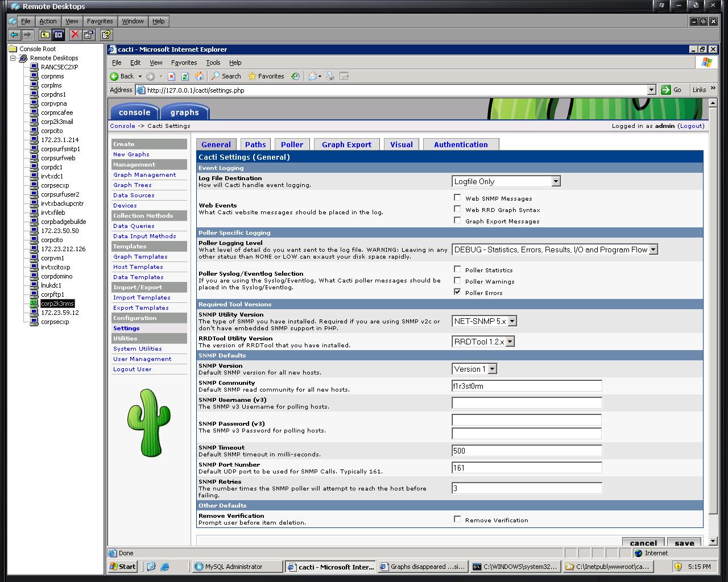Open the MMC properties icon
Screen dimensions: 728x582
[88, 35]
